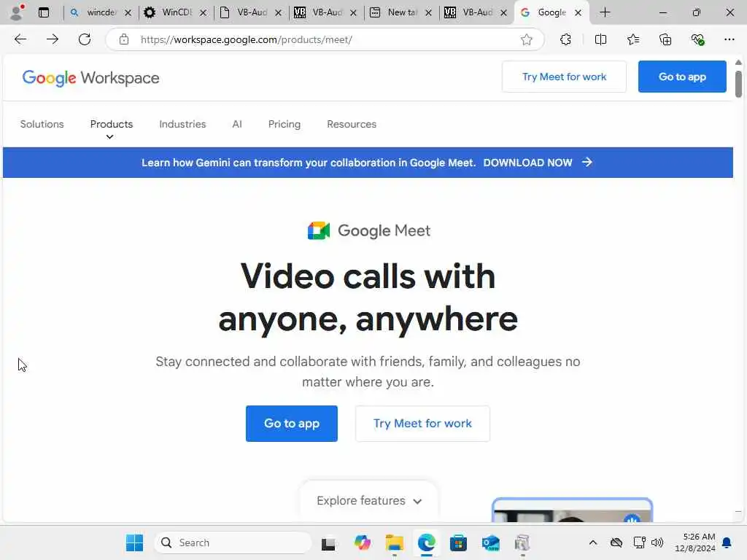
Task: Open the clock and date panel
Action: (x=694, y=542)
